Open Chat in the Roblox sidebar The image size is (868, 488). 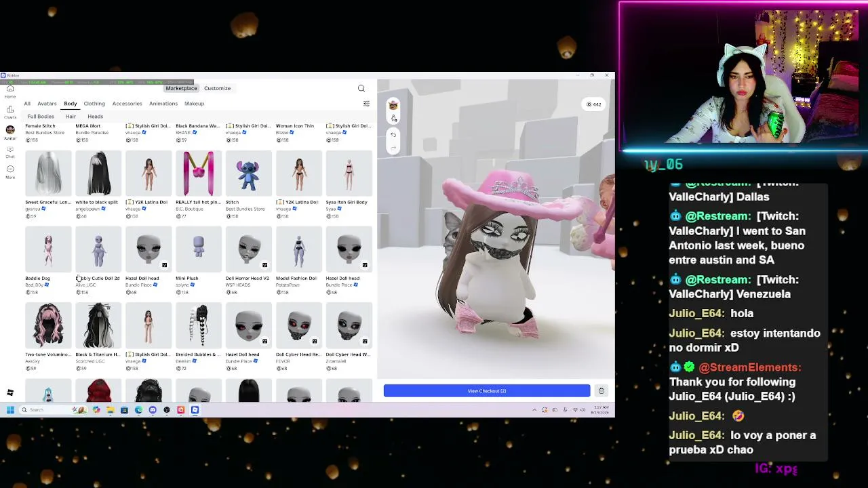coord(10,152)
